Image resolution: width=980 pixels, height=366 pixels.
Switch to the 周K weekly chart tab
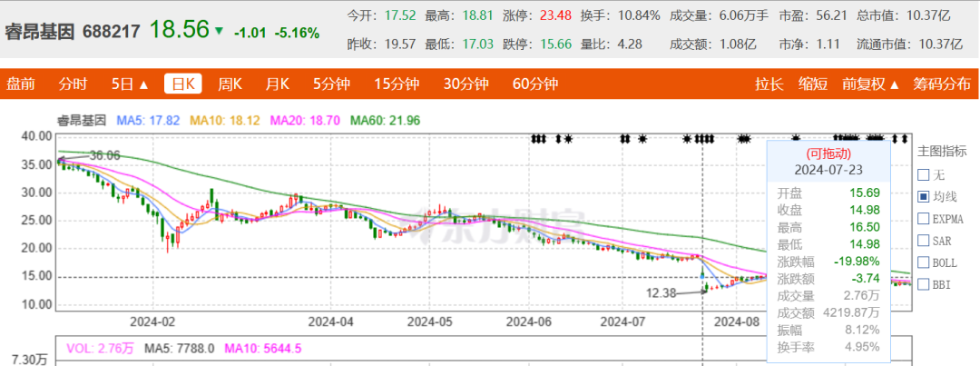click(x=230, y=84)
